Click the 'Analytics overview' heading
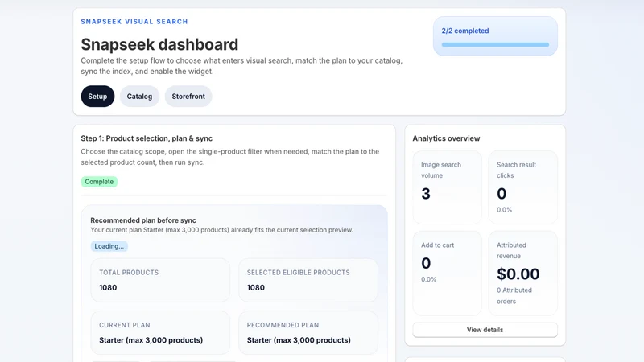Viewport: 644px width, 362px height. (446, 138)
